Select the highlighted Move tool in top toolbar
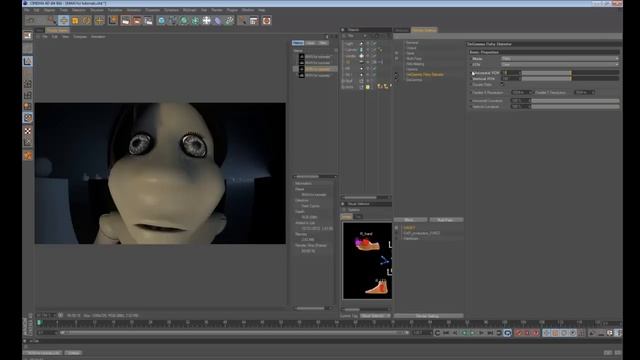 coord(63,20)
